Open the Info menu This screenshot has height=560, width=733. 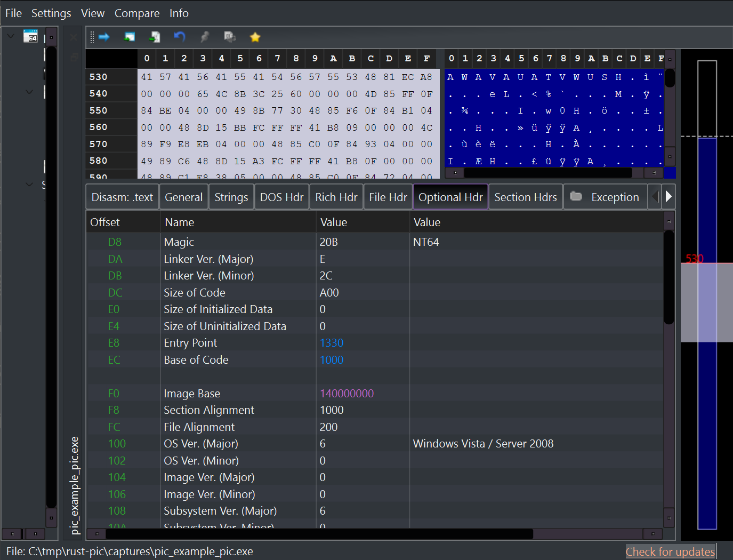(179, 13)
